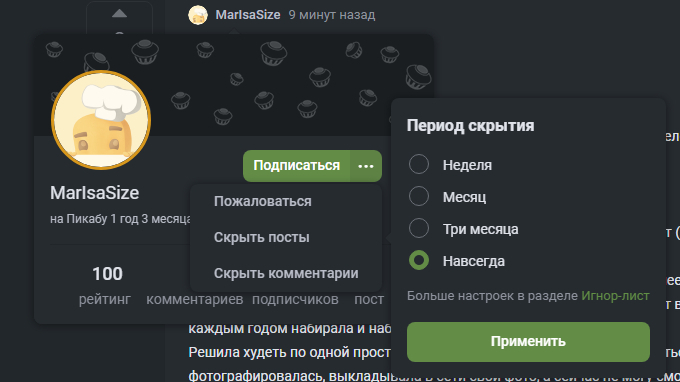The height and width of the screenshot is (382, 680).
Task: Open the small MarIsaSize avatar beside the timestamp
Action: [x=198, y=15]
